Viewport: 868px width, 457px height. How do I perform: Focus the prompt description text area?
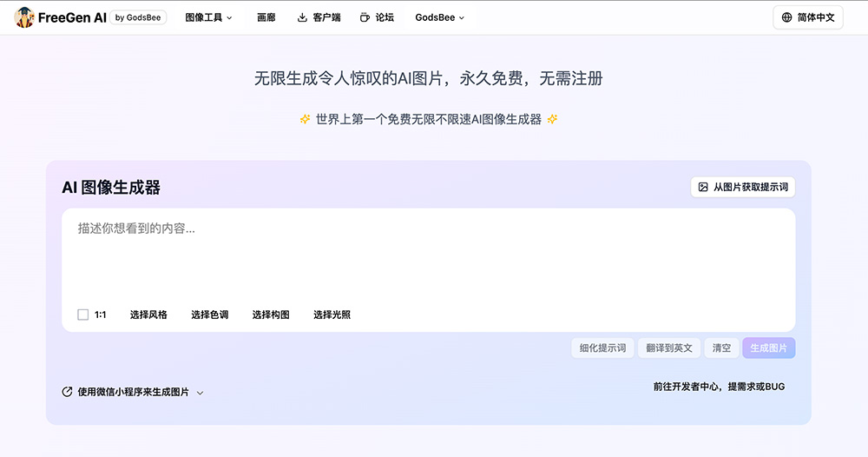click(x=428, y=256)
